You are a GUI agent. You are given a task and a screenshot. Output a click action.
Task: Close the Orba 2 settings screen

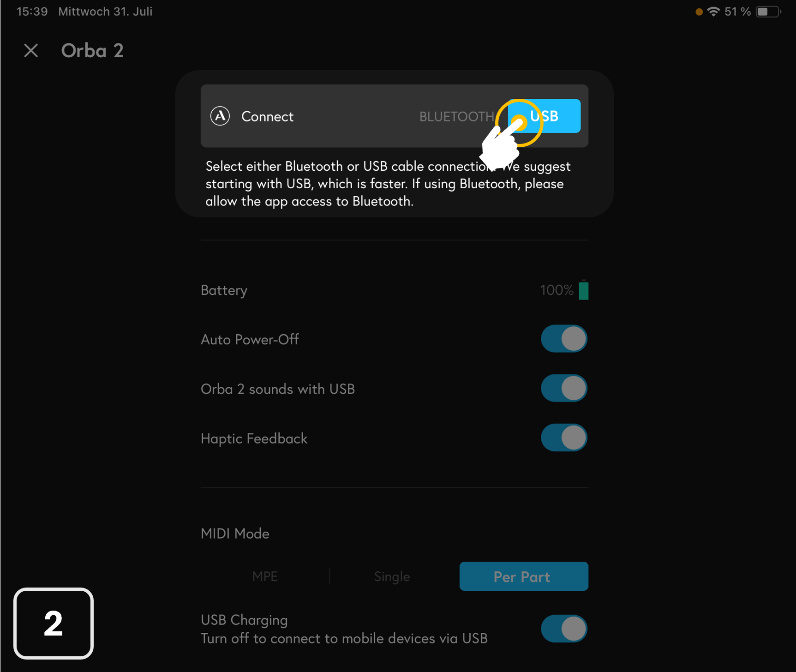click(31, 50)
